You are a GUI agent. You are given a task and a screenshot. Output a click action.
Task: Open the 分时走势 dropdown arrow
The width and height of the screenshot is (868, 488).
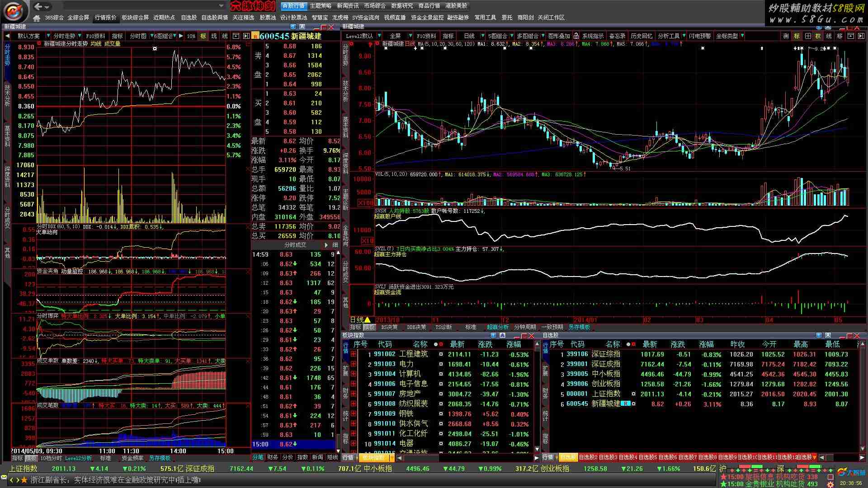[x=80, y=36]
